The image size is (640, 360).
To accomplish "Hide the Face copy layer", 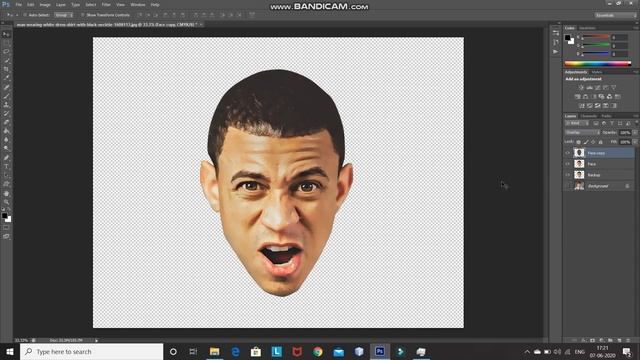I will (x=568, y=153).
